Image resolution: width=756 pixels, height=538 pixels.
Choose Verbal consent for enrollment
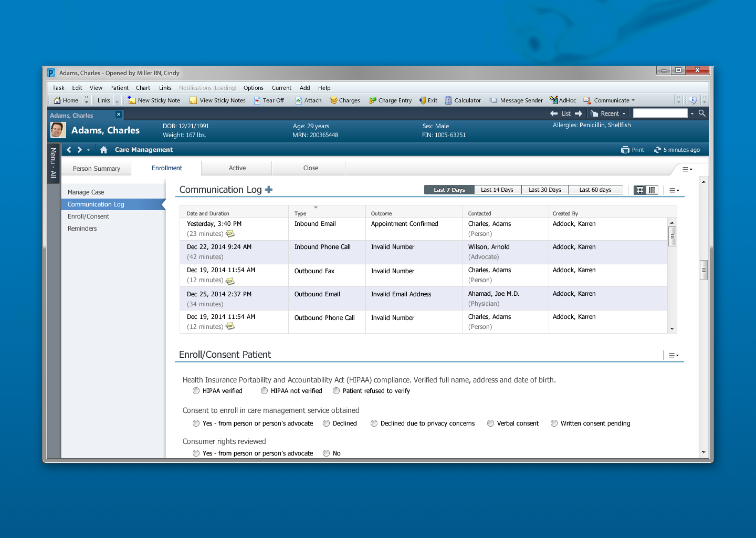(490, 423)
